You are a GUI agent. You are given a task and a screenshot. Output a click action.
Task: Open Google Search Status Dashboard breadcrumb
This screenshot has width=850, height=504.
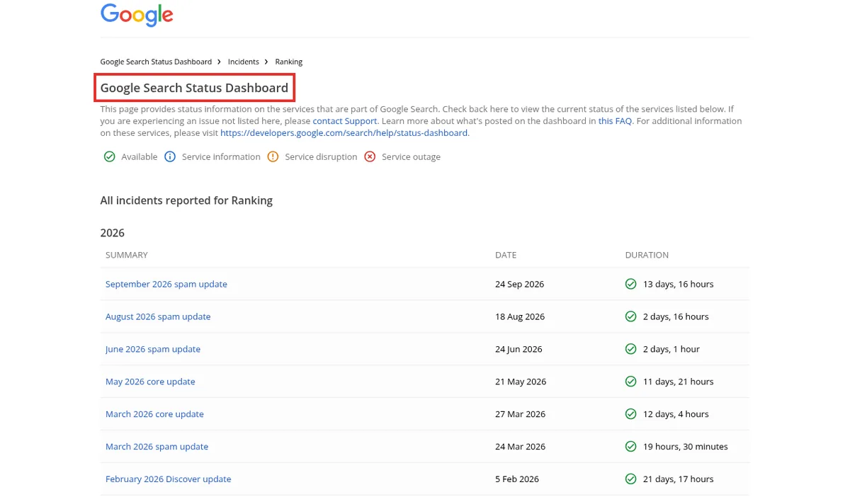pyautogui.click(x=156, y=62)
